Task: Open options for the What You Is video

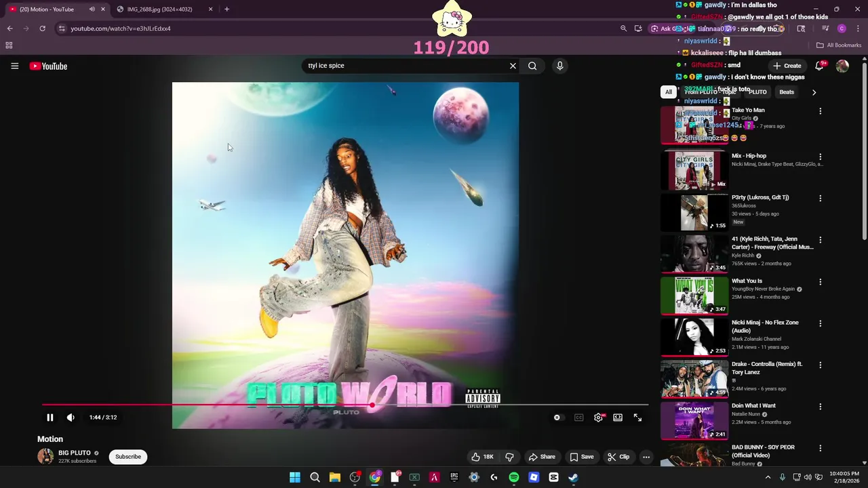Action: coord(820,282)
